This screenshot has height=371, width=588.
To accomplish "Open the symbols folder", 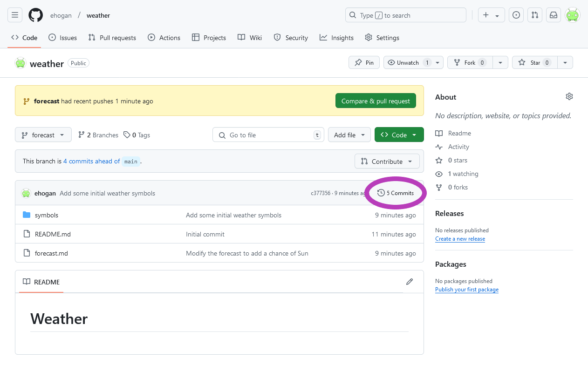I will tap(47, 215).
